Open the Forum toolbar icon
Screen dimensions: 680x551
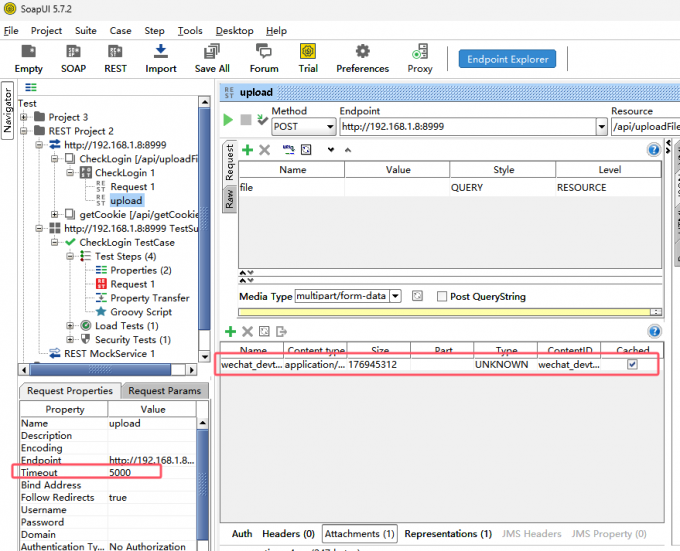pos(264,59)
